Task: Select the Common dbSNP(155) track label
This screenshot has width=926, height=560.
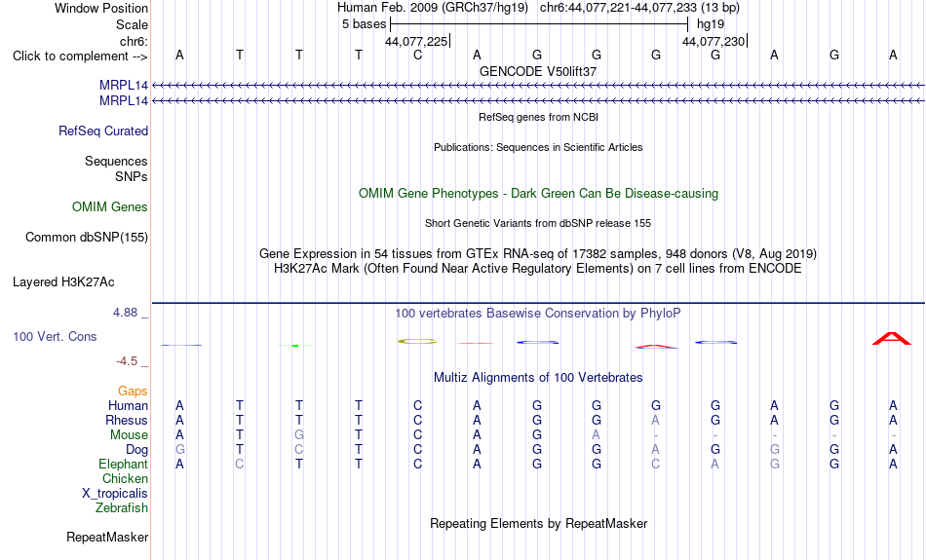Action: click(x=86, y=238)
